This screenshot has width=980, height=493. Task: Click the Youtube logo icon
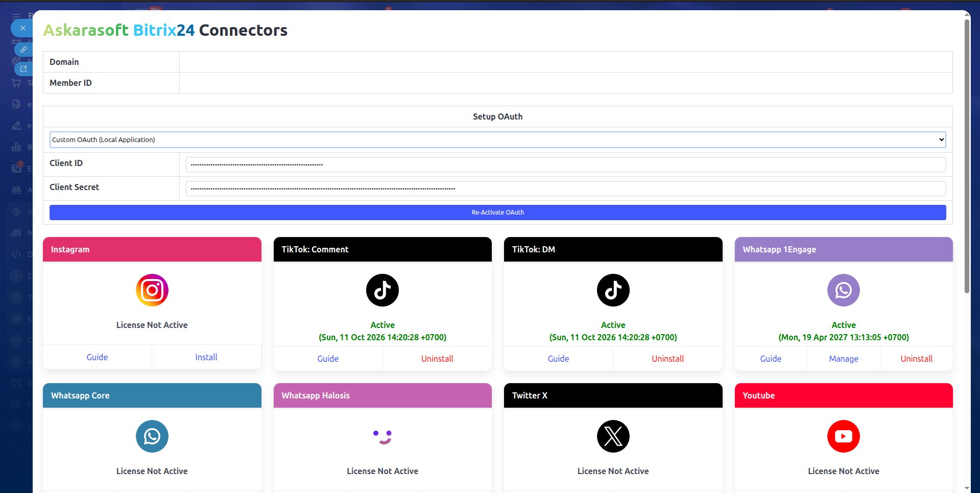click(844, 436)
